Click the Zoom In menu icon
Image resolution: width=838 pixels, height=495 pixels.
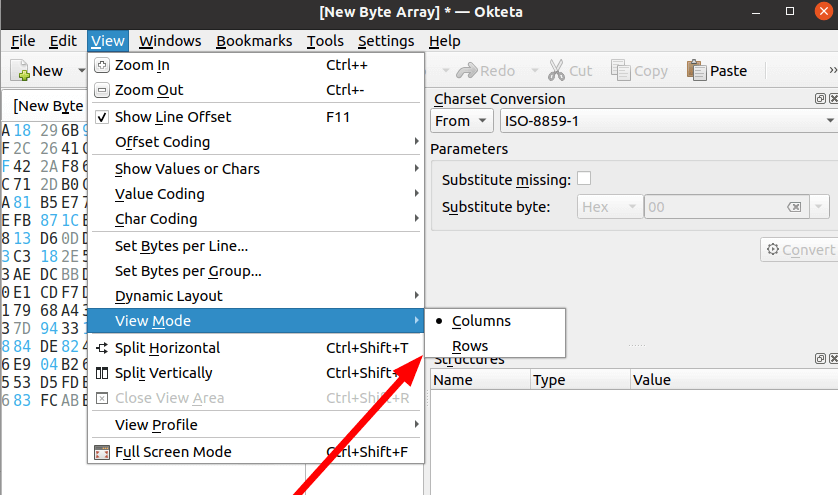102,65
